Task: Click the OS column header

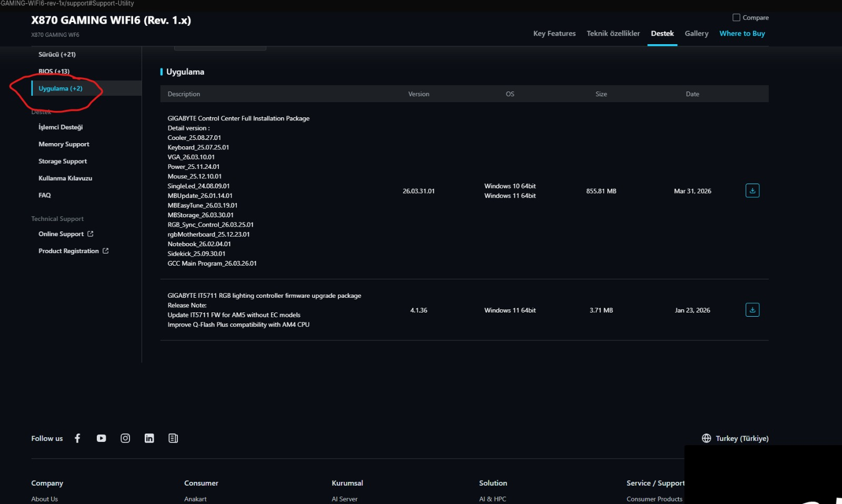Action: point(510,94)
